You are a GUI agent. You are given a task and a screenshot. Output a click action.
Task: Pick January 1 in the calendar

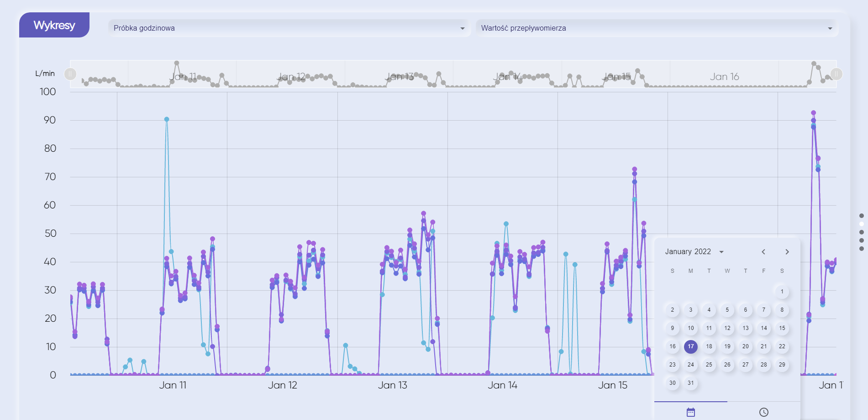click(x=782, y=292)
